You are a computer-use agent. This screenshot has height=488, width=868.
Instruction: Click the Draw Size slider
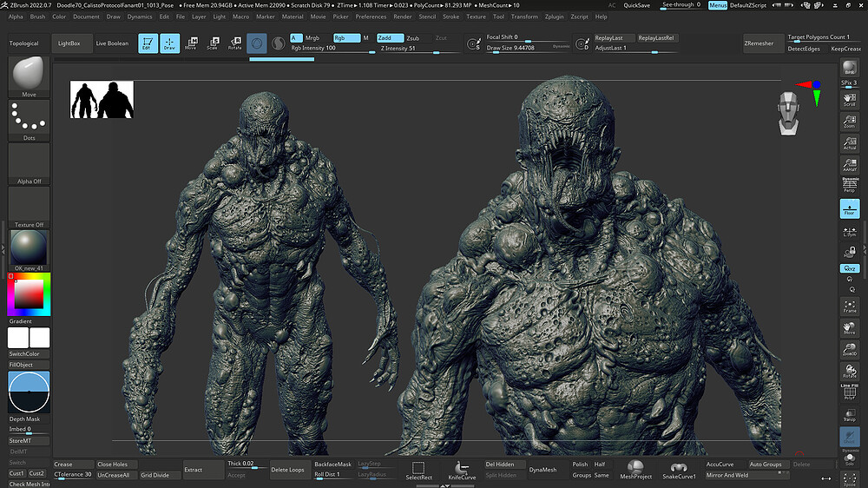tap(528, 48)
